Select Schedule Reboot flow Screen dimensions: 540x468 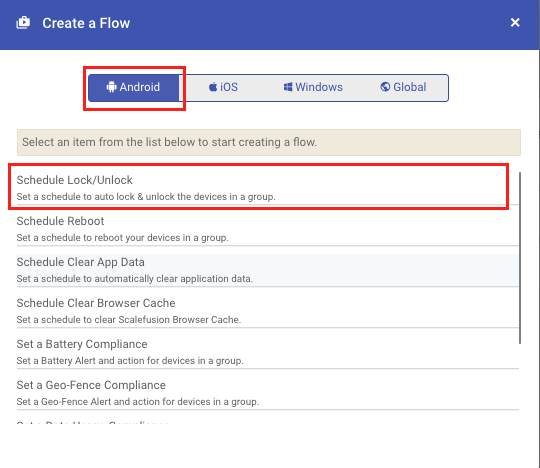point(268,229)
